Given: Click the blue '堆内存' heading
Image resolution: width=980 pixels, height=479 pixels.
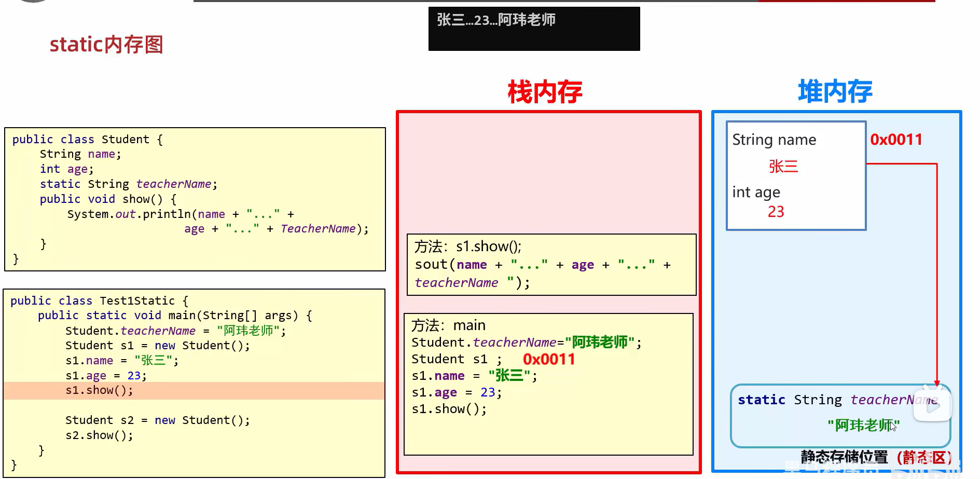Looking at the screenshot, I should tap(835, 91).
